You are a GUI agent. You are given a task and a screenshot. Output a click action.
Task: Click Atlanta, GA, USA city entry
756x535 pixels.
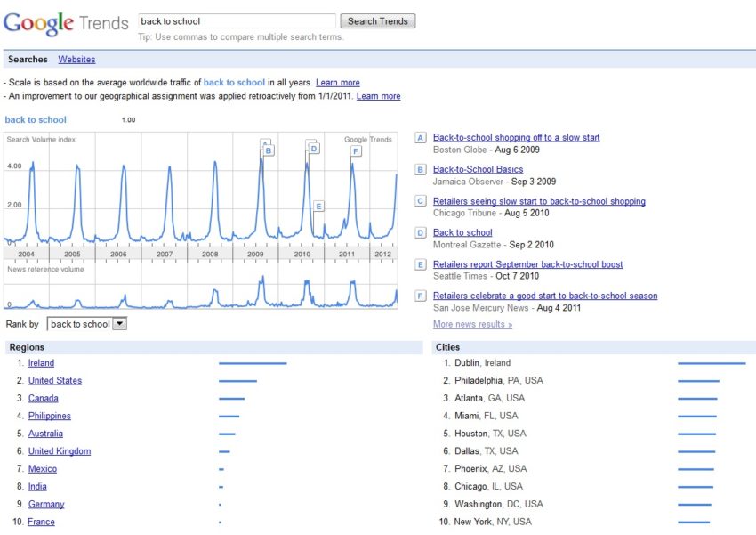click(x=489, y=399)
